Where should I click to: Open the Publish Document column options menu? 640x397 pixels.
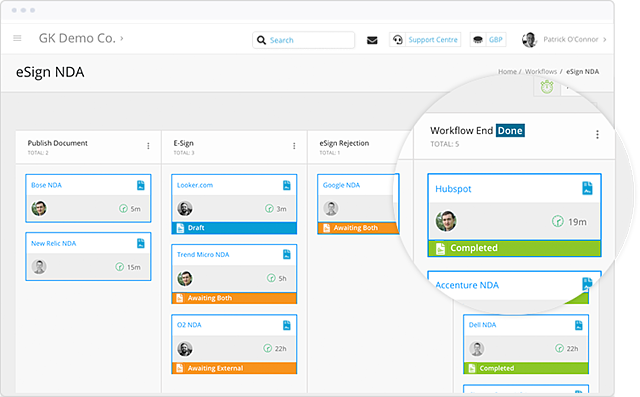148,146
